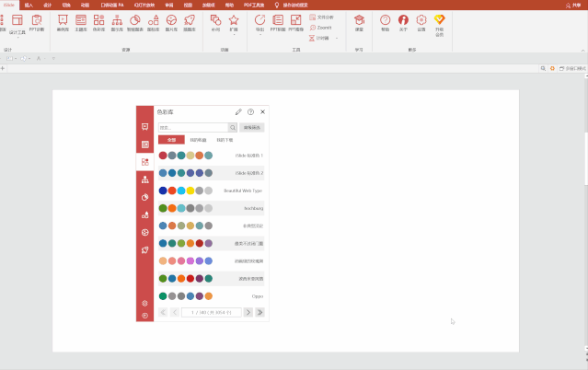Open the 案例库 presentation library

63,23
